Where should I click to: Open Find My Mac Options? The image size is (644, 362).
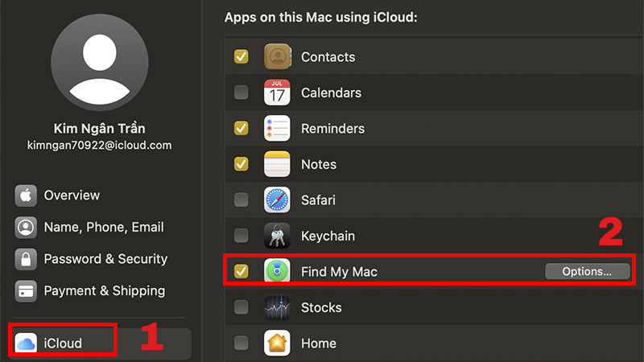tap(587, 272)
